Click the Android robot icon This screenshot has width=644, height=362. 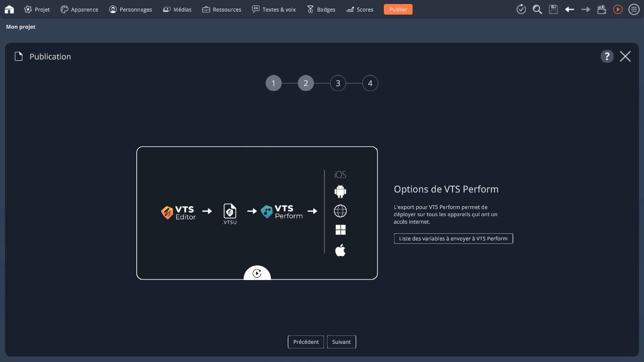(x=340, y=191)
